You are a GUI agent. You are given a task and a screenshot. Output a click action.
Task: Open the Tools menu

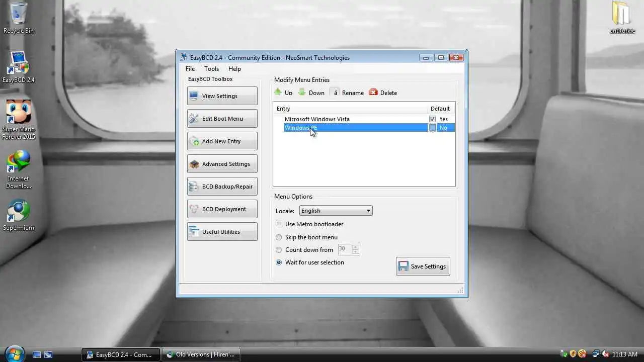[x=211, y=69]
